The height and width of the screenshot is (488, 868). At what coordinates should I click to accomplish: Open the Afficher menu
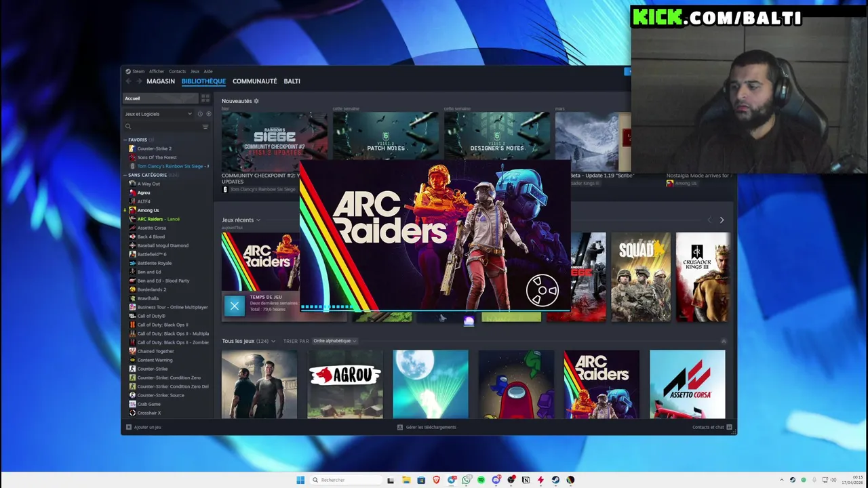click(x=157, y=71)
